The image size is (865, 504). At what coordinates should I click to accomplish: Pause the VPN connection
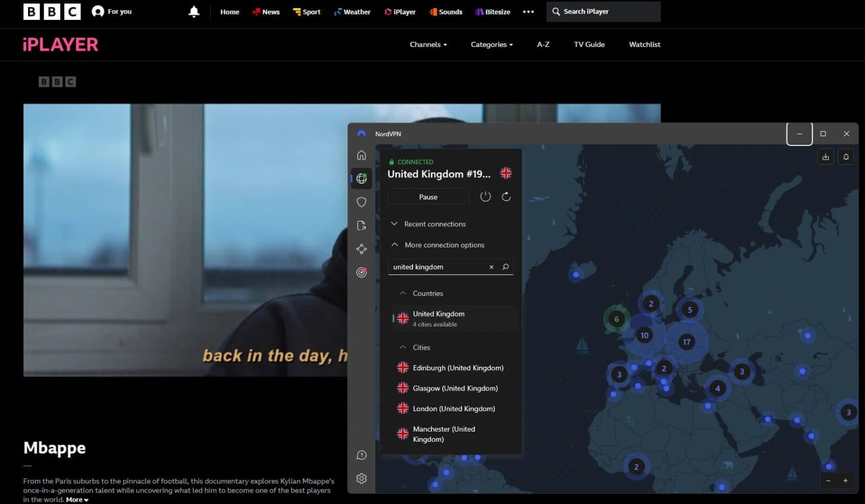tap(428, 197)
